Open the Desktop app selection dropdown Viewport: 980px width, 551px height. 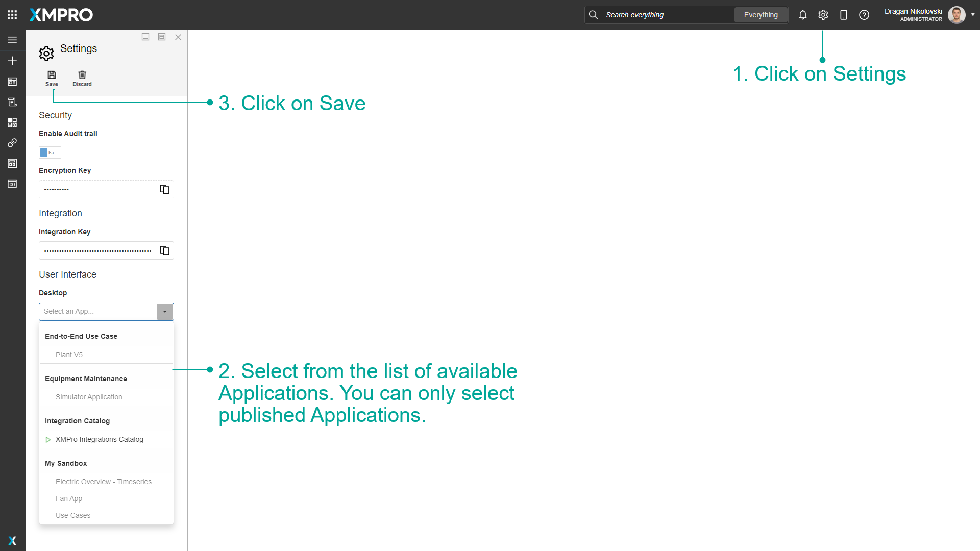coord(164,311)
